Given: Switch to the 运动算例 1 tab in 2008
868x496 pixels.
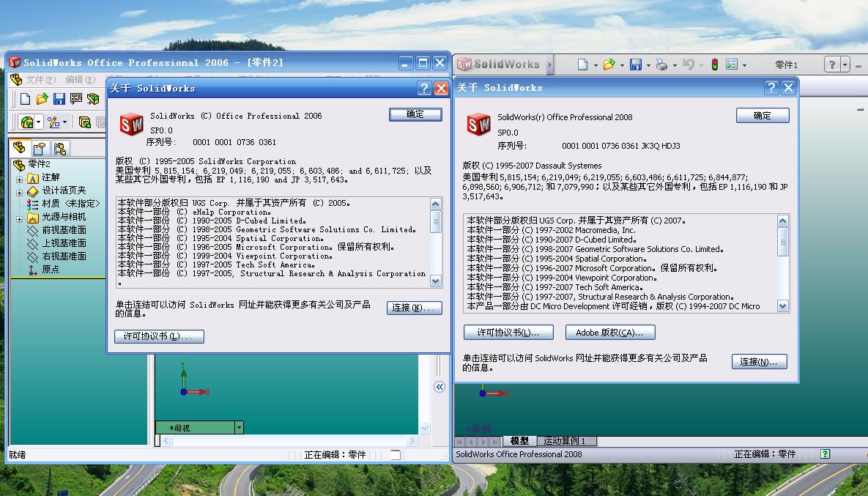Looking at the screenshot, I should point(565,441).
